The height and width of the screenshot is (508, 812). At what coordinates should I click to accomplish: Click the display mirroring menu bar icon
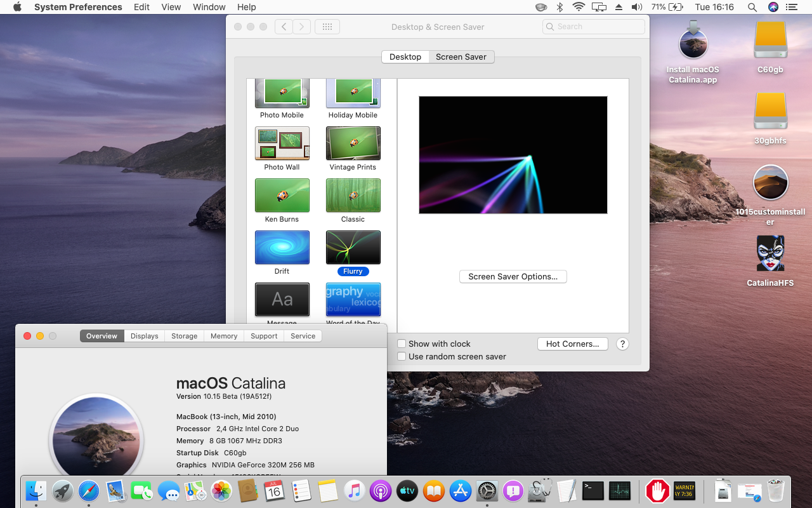point(599,7)
